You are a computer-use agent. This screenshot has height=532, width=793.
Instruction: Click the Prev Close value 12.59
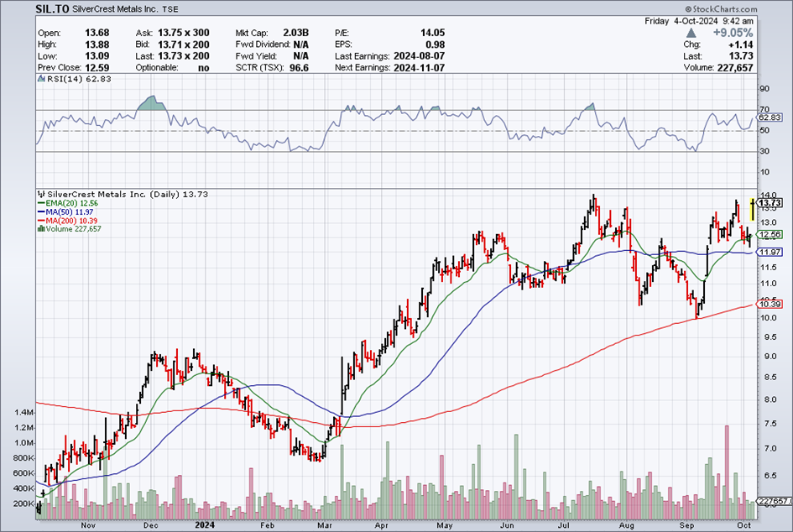click(97, 68)
